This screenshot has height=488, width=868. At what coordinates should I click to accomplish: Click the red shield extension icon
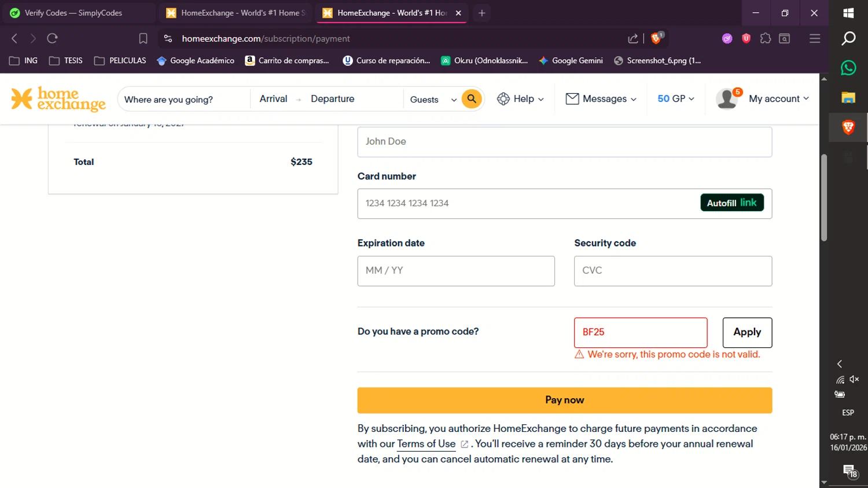tap(746, 38)
